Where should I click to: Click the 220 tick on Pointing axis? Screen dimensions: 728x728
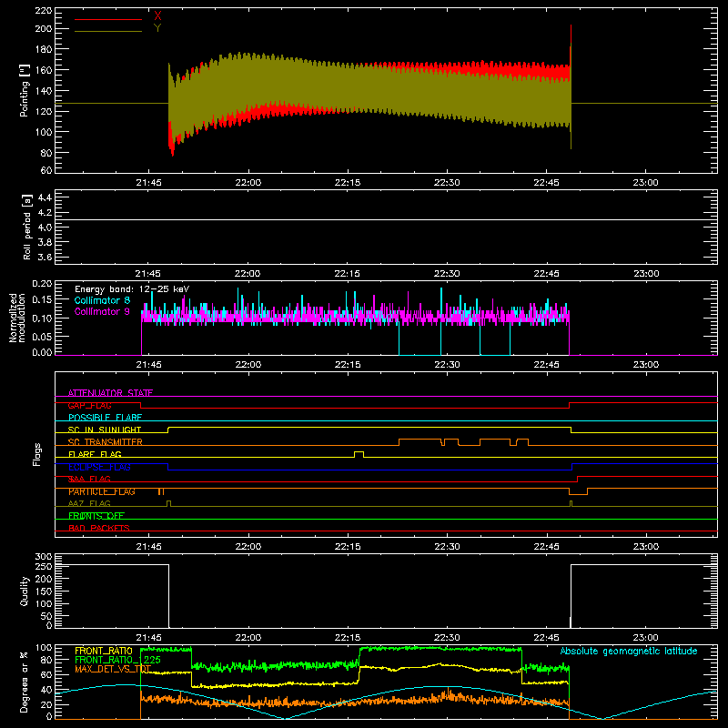[43, 10]
